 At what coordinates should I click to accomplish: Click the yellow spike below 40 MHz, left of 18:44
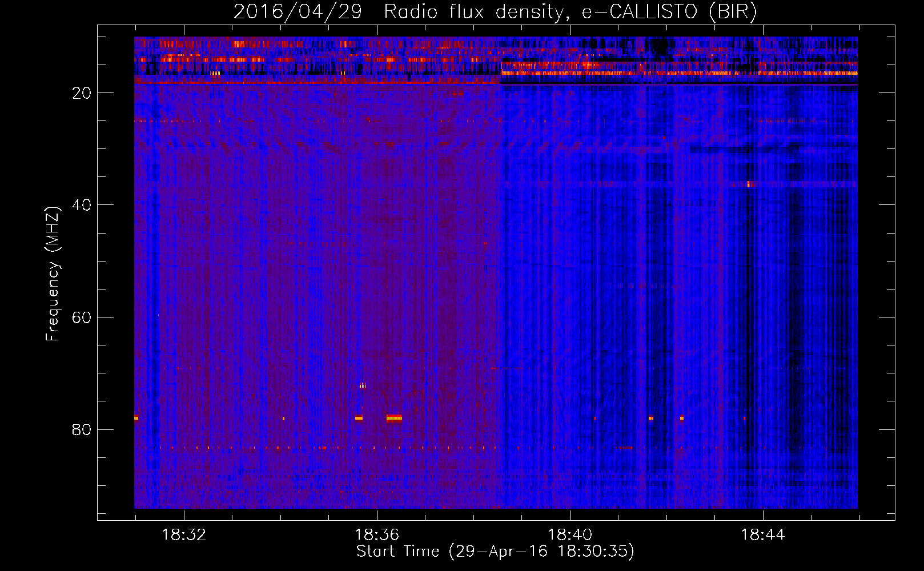[750, 184]
